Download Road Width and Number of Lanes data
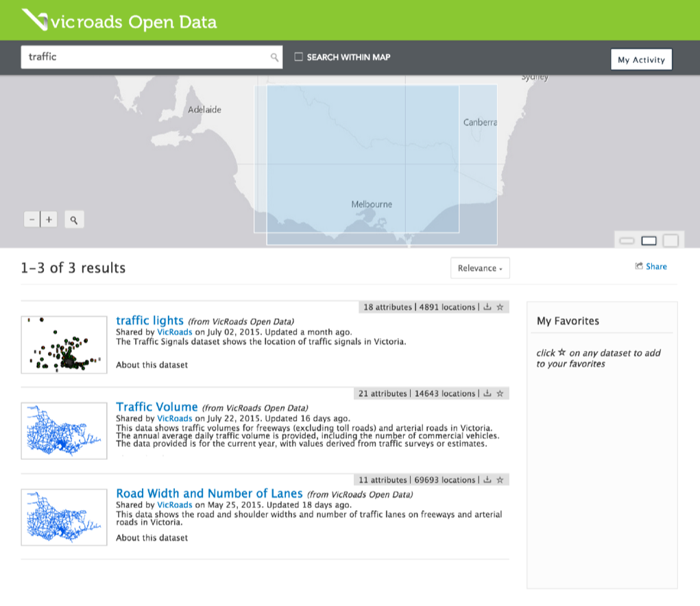 [487, 480]
